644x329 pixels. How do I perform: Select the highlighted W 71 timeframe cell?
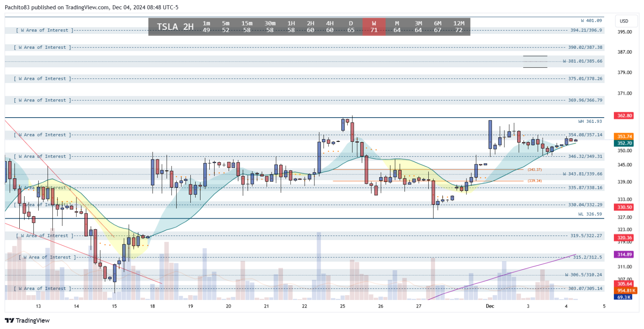click(374, 27)
